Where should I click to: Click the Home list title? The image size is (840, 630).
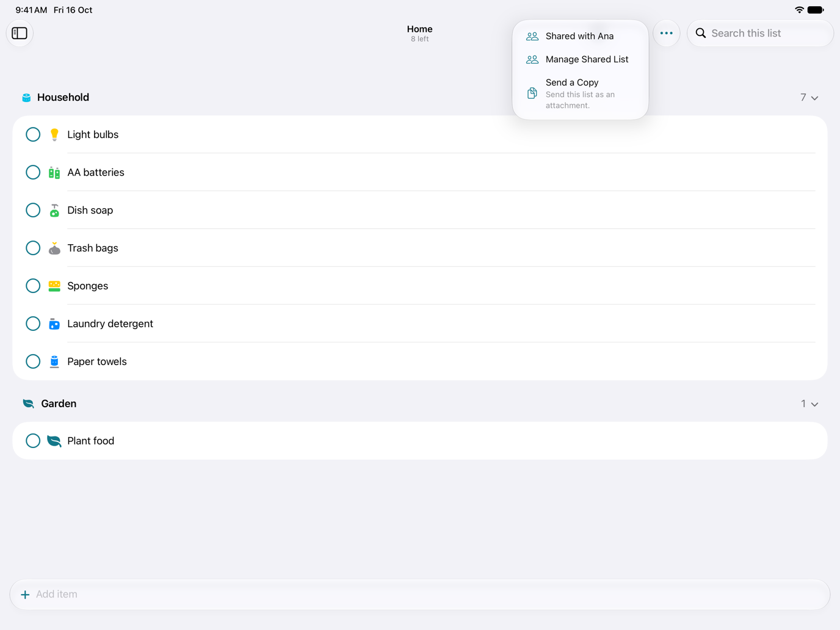[x=420, y=29]
